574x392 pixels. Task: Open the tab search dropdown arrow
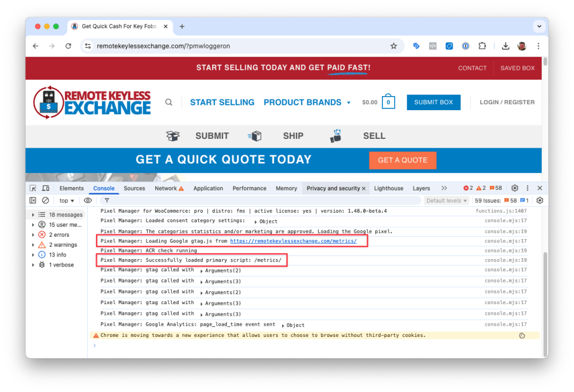pyautogui.click(x=539, y=26)
